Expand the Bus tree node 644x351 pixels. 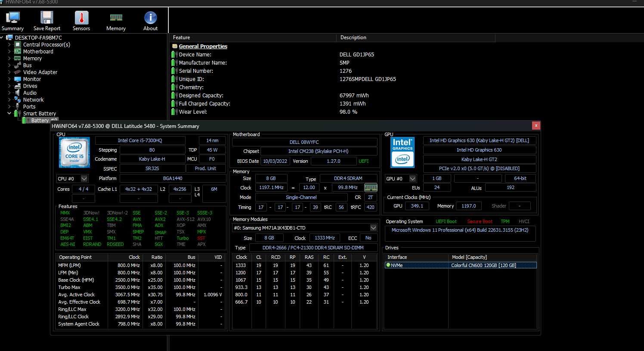[x=9, y=65]
